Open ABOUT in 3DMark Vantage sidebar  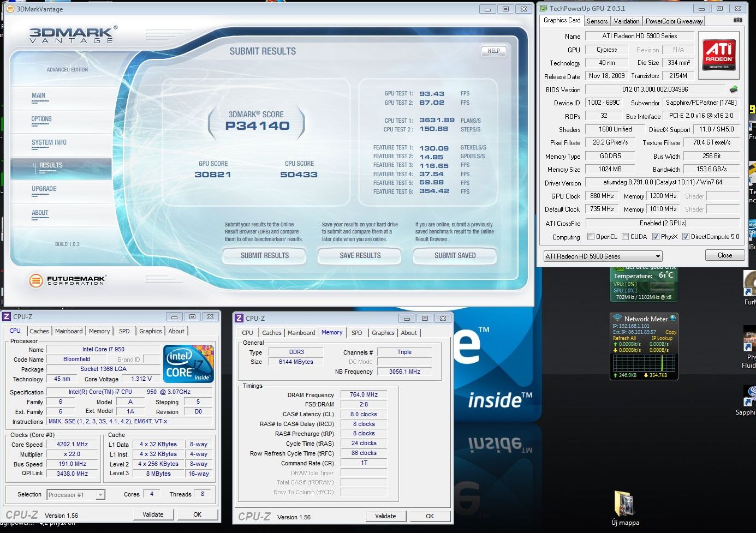coord(40,213)
